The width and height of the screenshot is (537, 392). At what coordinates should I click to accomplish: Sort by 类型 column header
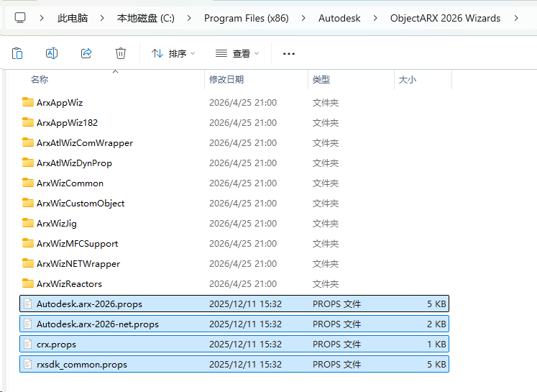pyautogui.click(x=321, y=80)
